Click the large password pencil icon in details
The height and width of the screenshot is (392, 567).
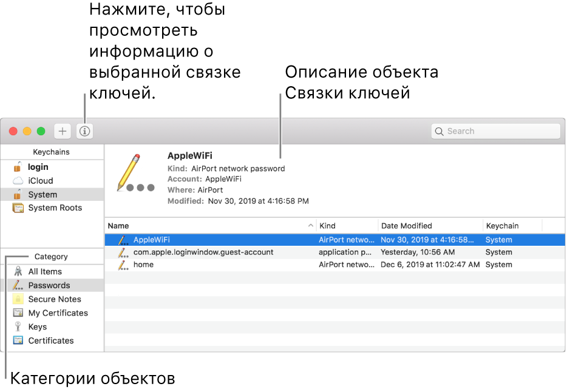pos(135,173)
